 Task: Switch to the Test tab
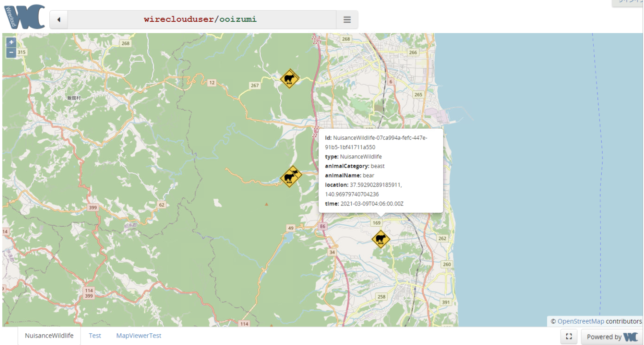point(95,336)
